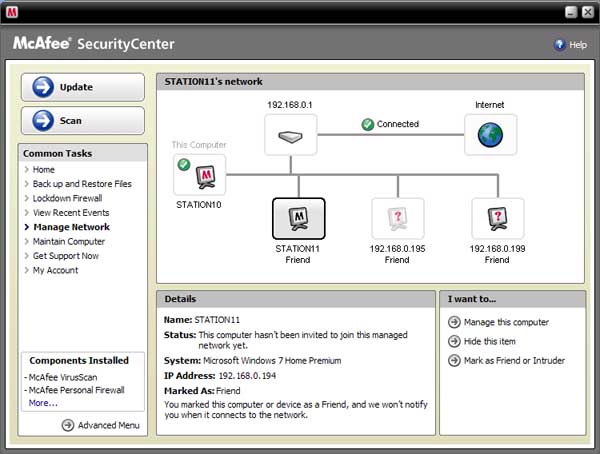Click the Update button
Screen dimensions: 600x454
82,87
